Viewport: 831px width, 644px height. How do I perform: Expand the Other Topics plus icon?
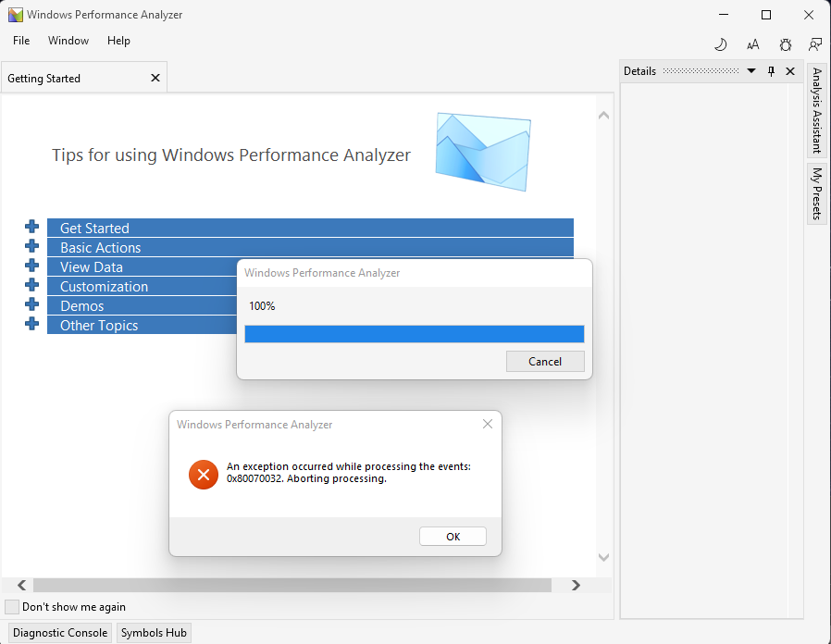(31, 323)
